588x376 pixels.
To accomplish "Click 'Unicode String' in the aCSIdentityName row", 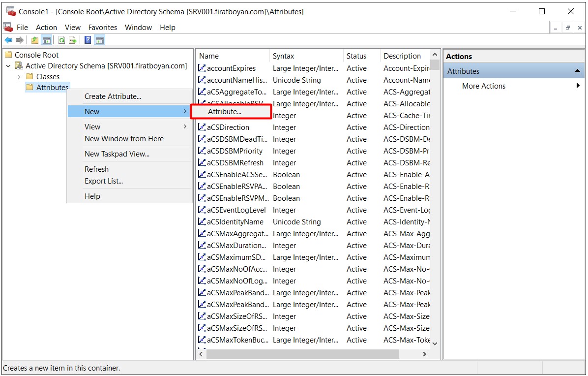I will click(296, 222).
